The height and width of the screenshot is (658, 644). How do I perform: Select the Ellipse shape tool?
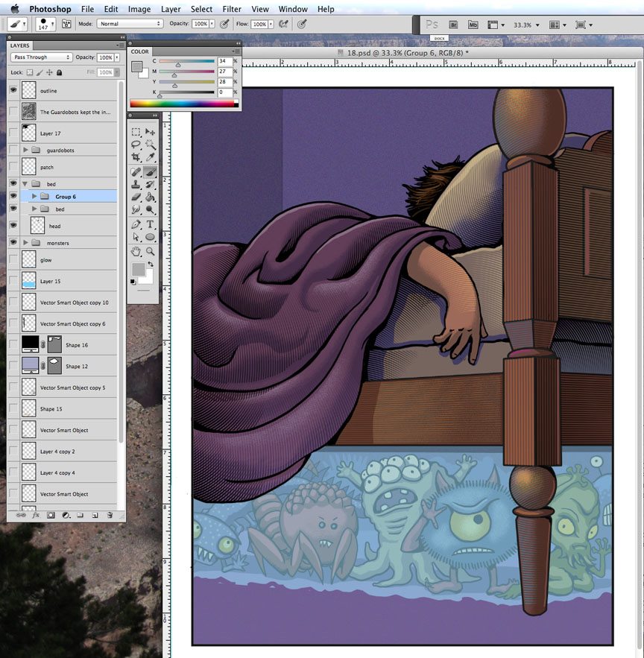point(150,237)
